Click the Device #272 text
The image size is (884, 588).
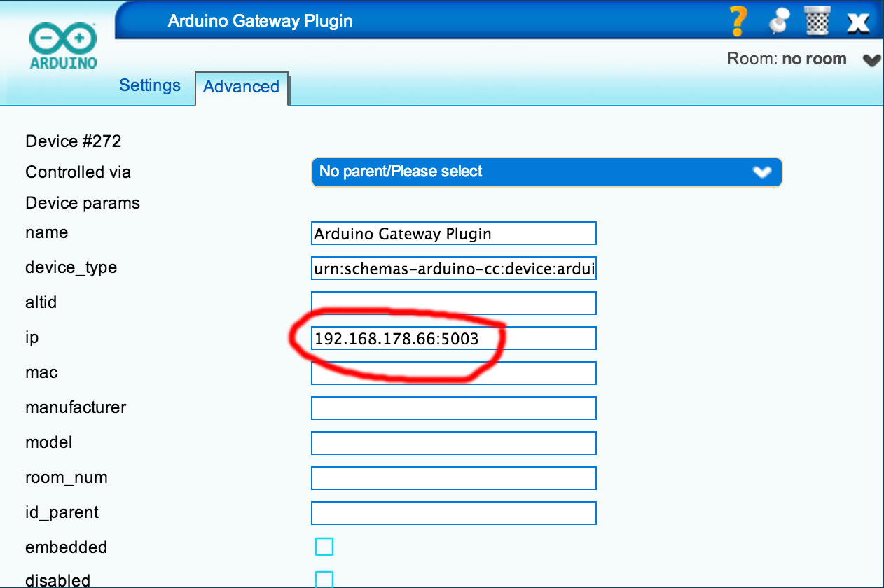pos(74,141)
